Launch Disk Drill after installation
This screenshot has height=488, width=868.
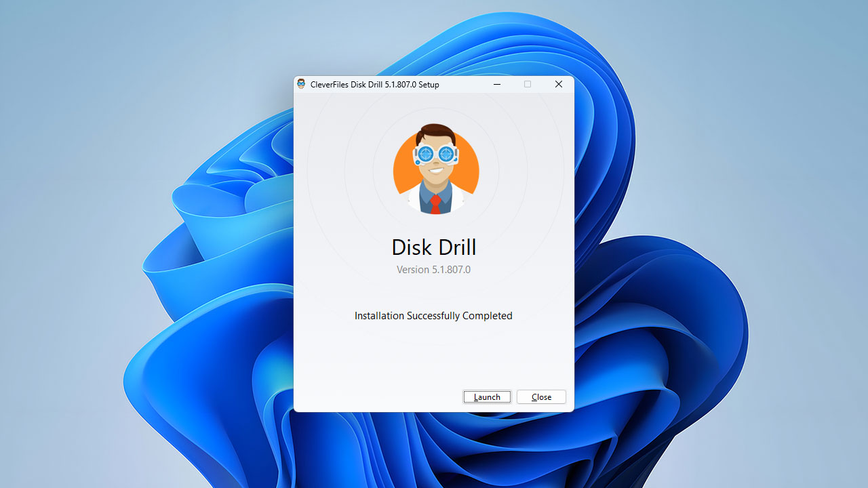487,397
